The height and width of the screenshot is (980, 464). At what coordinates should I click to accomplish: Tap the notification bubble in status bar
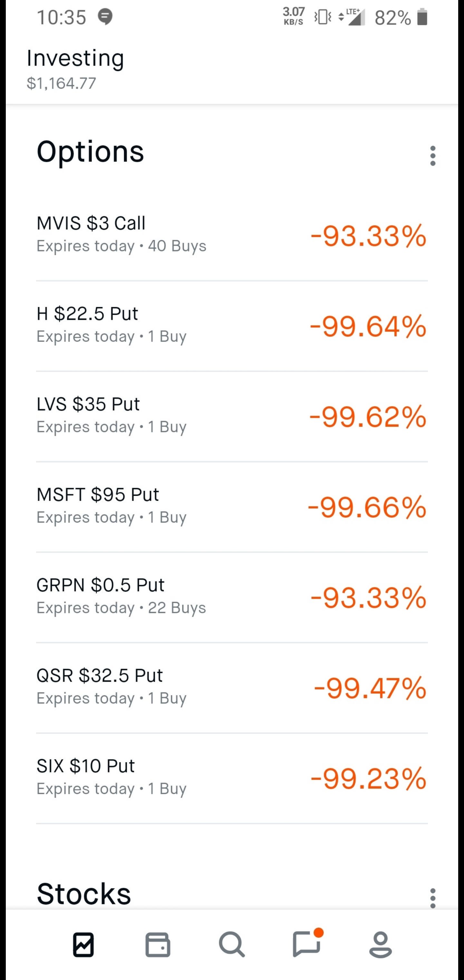[x=105, y=17]
